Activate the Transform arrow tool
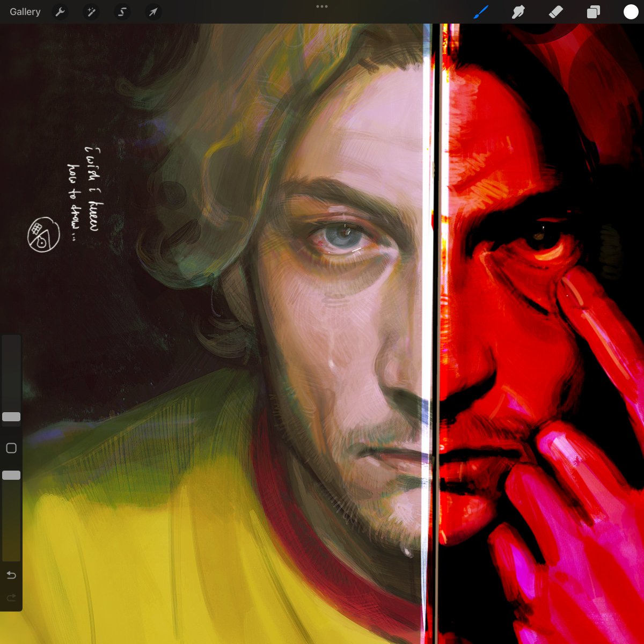This screenshot has width=644, height=644. [x=153, y=12]
